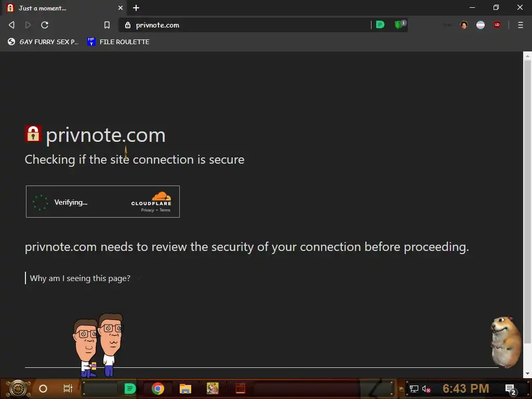Image resolution: width=532 pixels, height=399 pixels.
Task: Open network status tray icon
Action: pyautogui.click(x=414, y=389)
